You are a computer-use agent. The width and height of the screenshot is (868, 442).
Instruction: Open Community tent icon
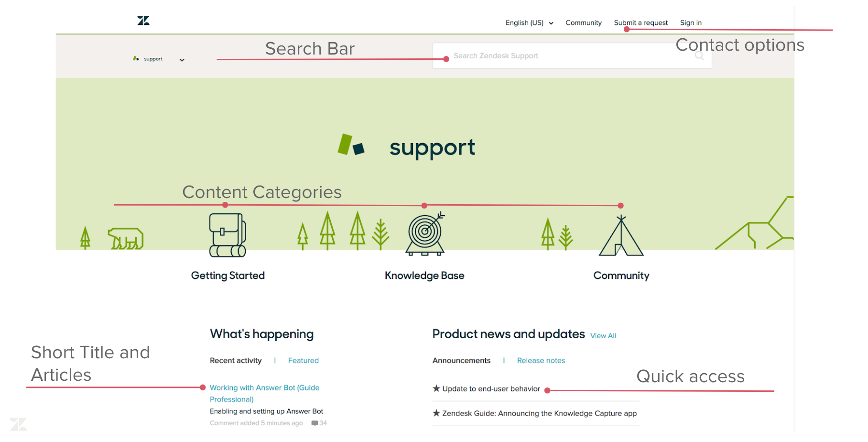[621, 236]
